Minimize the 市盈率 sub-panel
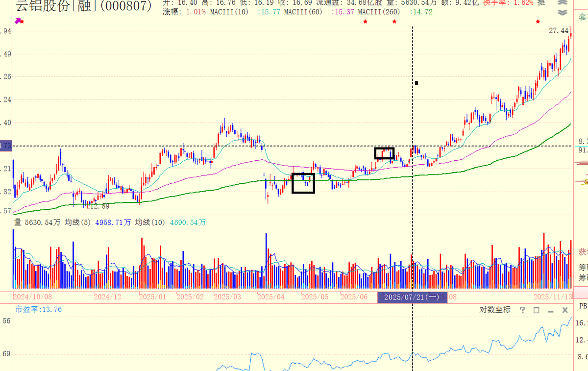This screenshot has height=371, width=588. (x=551, y=311)
